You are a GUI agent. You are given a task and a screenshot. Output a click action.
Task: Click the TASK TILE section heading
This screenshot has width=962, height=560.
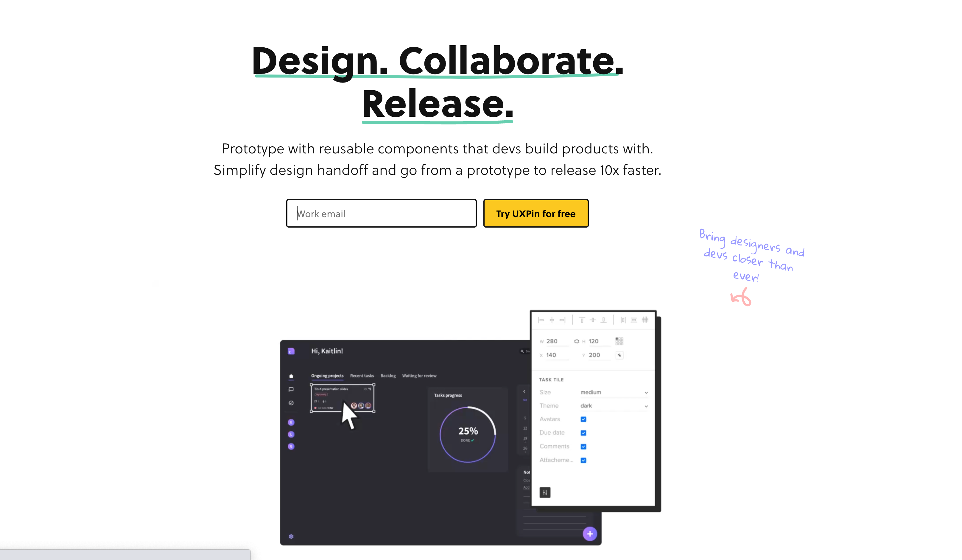[x=551, y=380]
